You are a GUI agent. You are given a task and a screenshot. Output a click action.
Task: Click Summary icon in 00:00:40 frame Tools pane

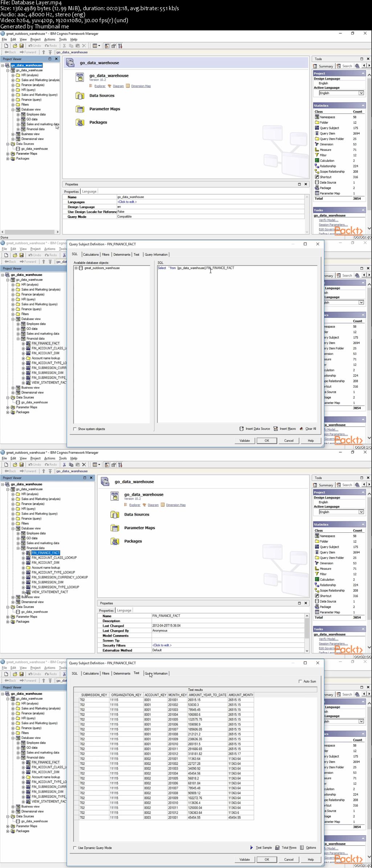coord(315,66)
